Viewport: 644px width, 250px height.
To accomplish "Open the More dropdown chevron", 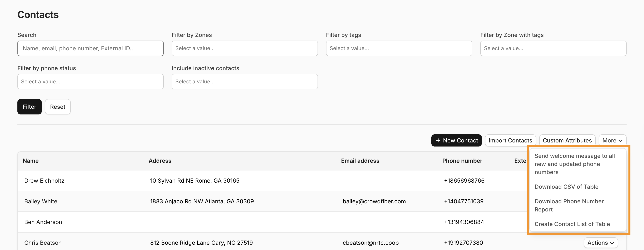I will [x=620, y=140].
